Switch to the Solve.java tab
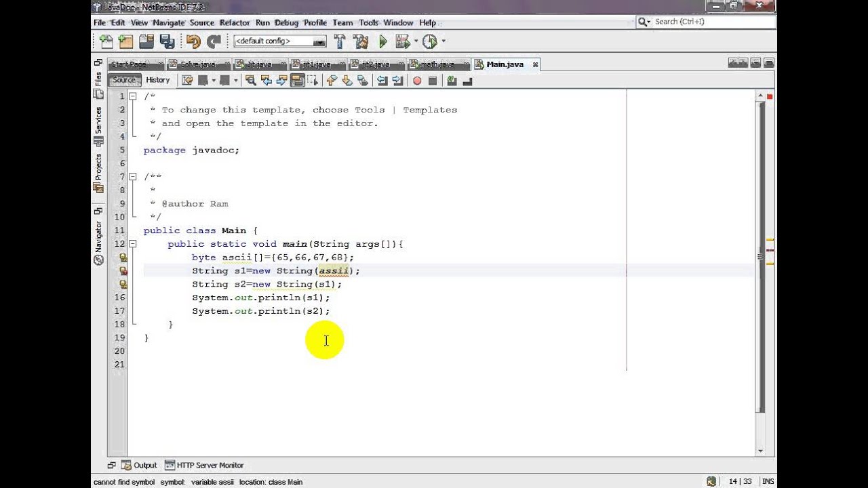868x488 pixels. point(198,64)
